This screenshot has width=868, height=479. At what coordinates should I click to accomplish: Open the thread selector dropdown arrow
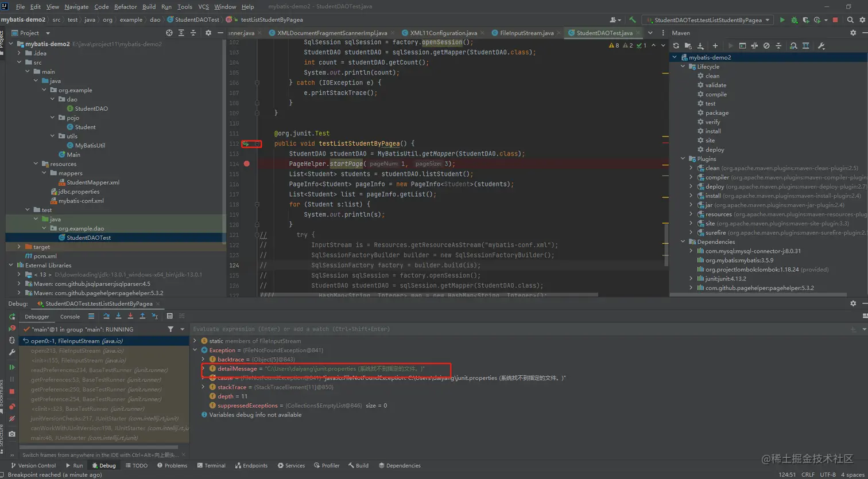183,329
